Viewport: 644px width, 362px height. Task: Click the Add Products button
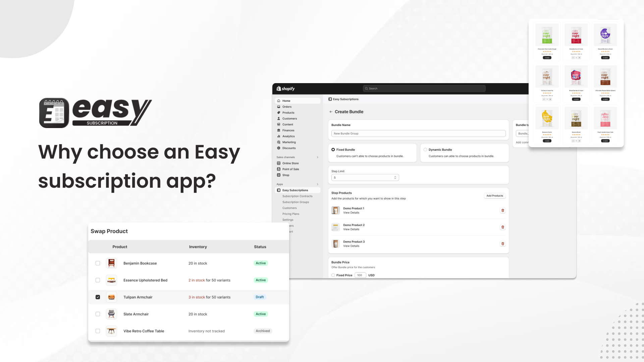pyautogui.click(x=494, y=195)
